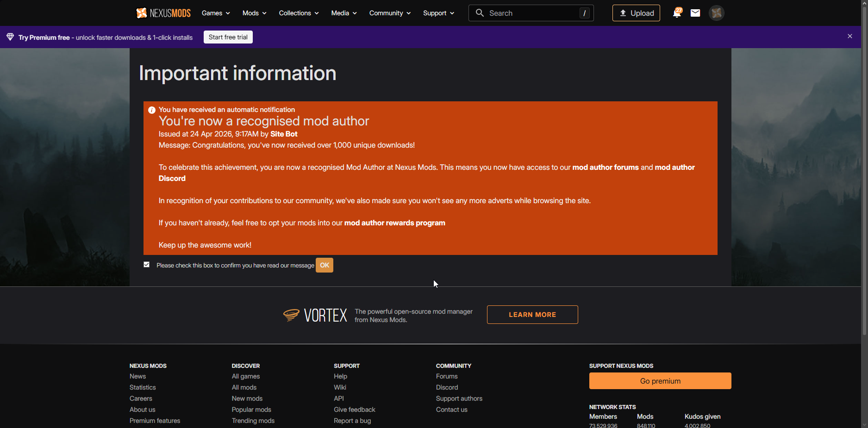This screenshot has height=428, width=868.
Task: Click the Vortex LEARN MORE button
Action: (x=532, y=315)
